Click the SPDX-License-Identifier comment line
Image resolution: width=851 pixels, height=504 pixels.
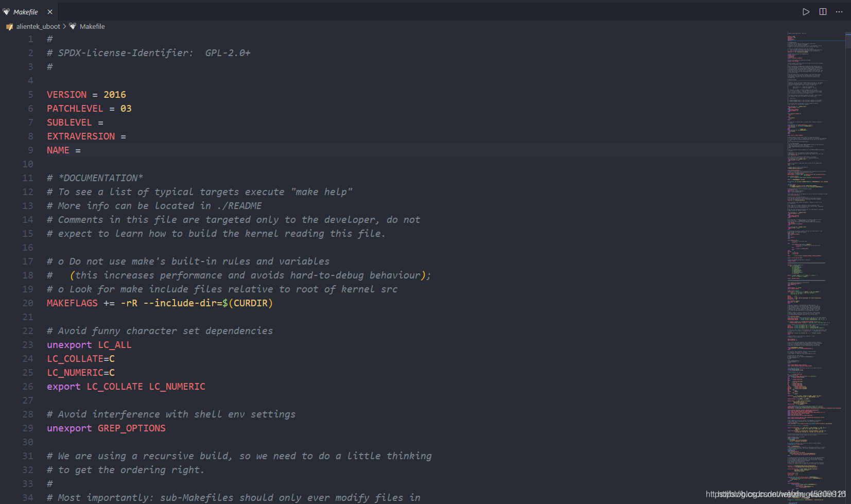[x=149, y=53]
